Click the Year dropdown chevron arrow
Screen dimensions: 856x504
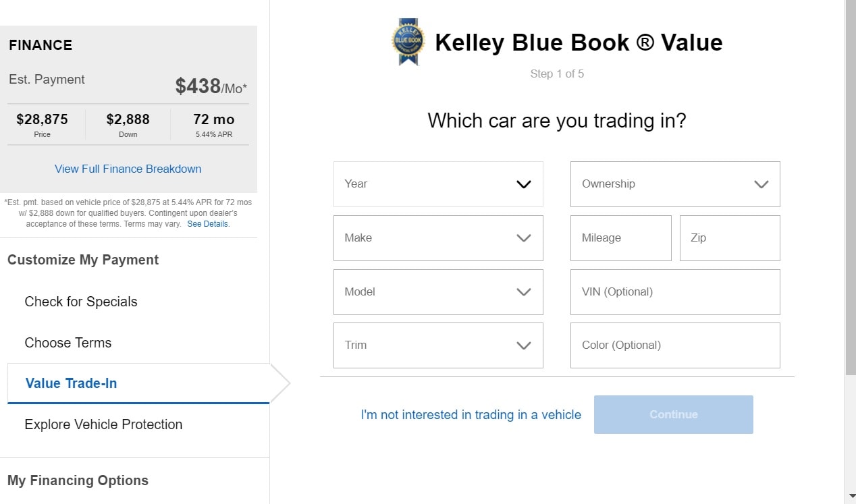[x=524, y=184]
